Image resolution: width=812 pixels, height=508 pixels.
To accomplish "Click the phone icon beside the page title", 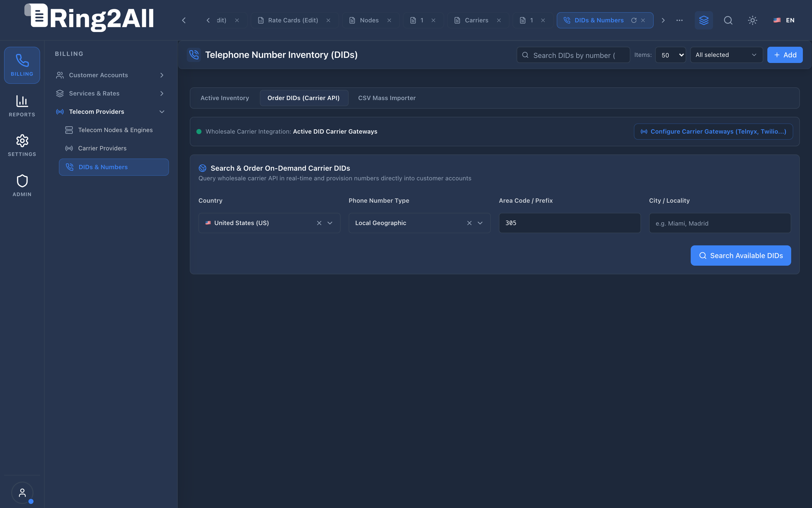I will (x=194, y=55).
